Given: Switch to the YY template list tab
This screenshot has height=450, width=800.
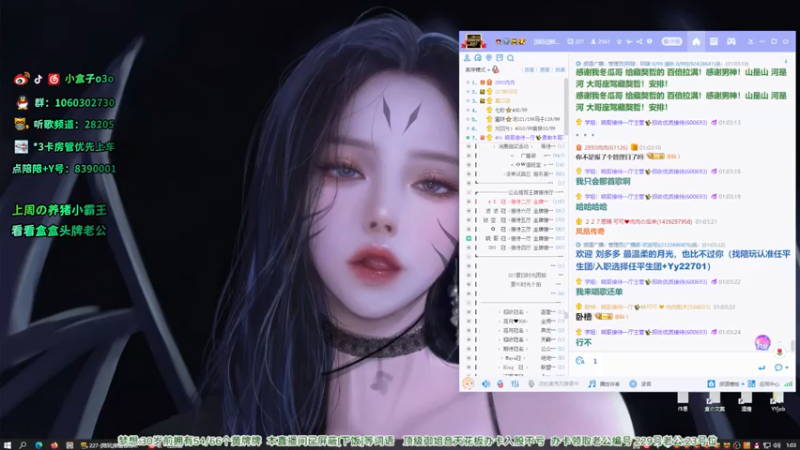Looking at the screenshot, I should tap(714, 42).
